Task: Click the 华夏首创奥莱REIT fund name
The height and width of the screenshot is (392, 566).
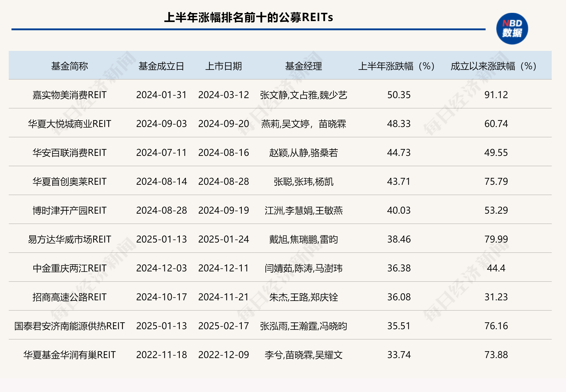Action: 70,182
